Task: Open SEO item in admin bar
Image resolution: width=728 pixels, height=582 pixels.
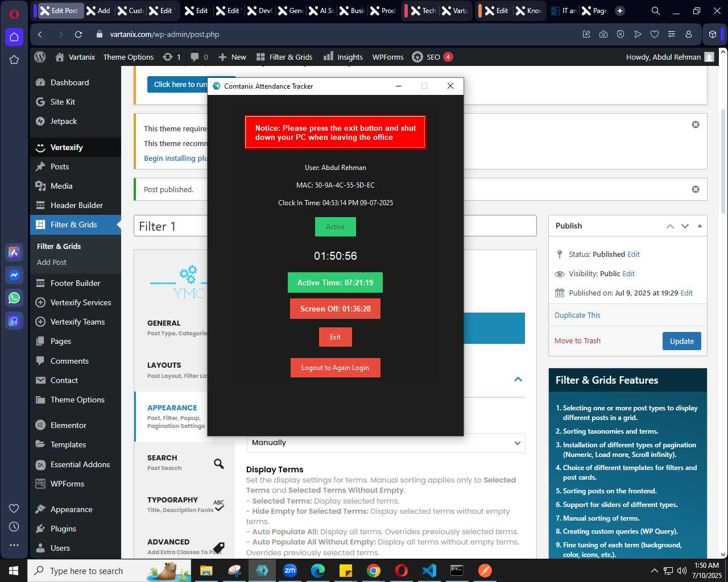Action: [x=432, y=57]
